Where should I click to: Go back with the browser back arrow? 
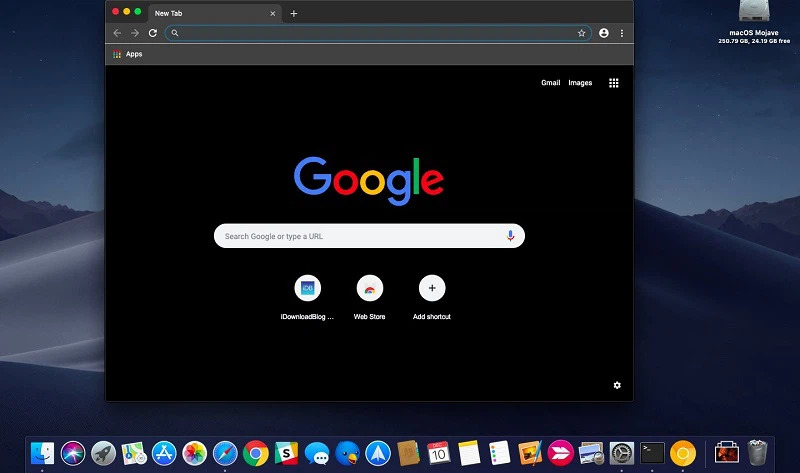(117, 33)
